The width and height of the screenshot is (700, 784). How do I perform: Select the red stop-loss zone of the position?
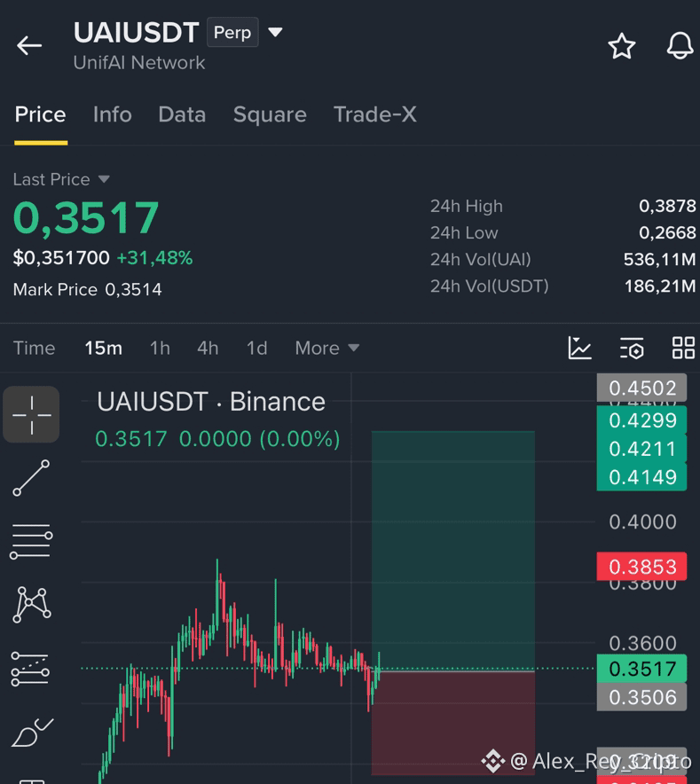(453, 723)
